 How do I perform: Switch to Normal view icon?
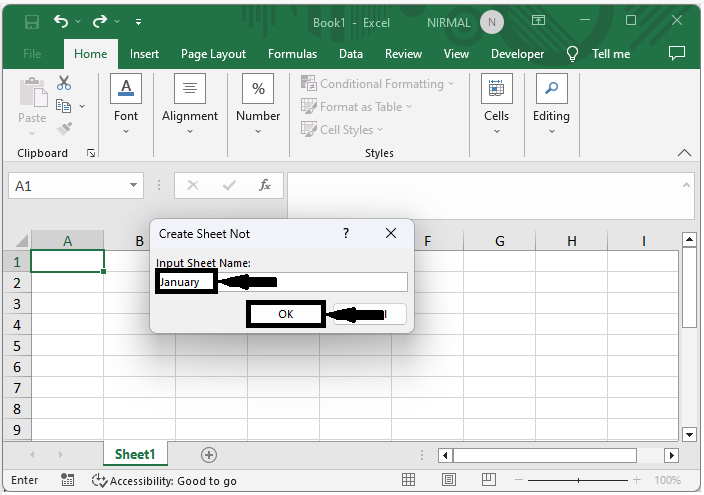coord(408,480)
